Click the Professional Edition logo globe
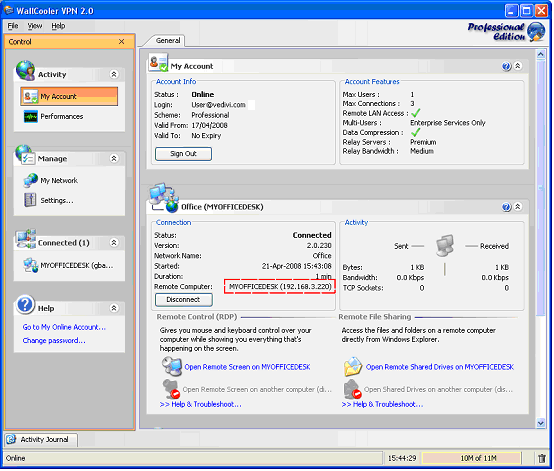 pyautogui.click(x=536, y=31)
